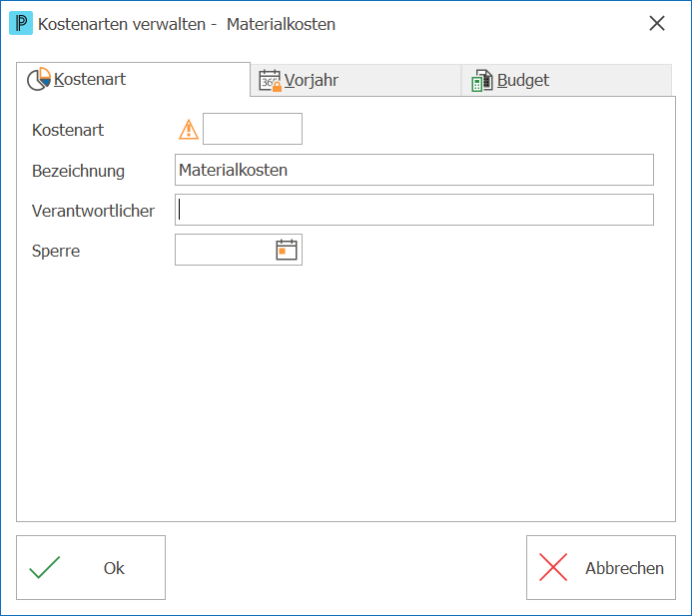Click the application logo in title bar
This screenshot has width=692, height=616.
21,23
